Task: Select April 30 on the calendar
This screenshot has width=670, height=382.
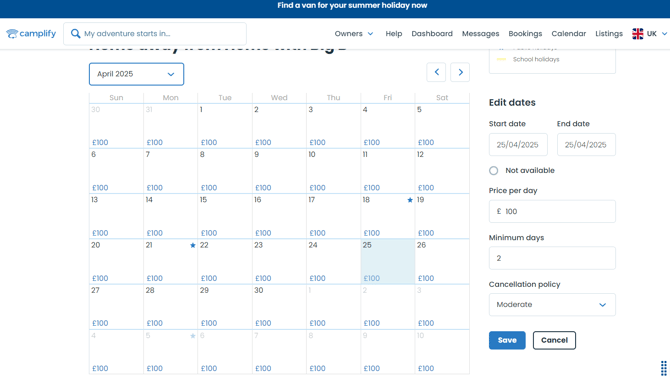Action: [279, 307]
